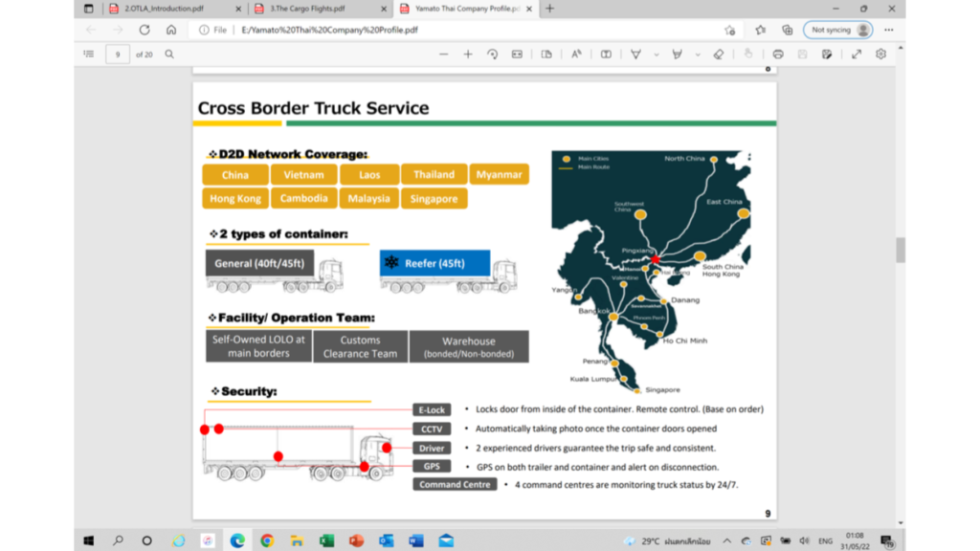Click the vertical scrollbar thumb
This screenshot has height=551, width=980.
900,250
